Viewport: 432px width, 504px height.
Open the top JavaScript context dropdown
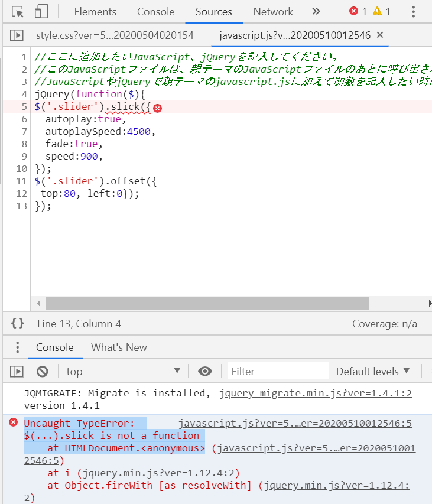[123, 371]
